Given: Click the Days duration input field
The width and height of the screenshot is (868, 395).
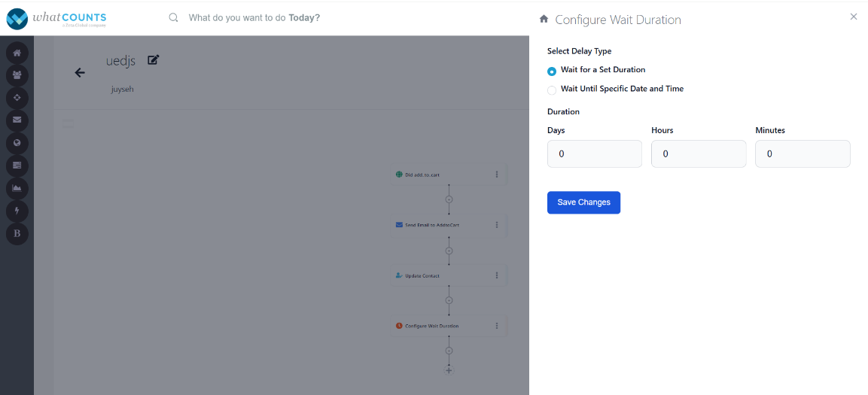Looking at the screenshot, I should click(594, 153).
